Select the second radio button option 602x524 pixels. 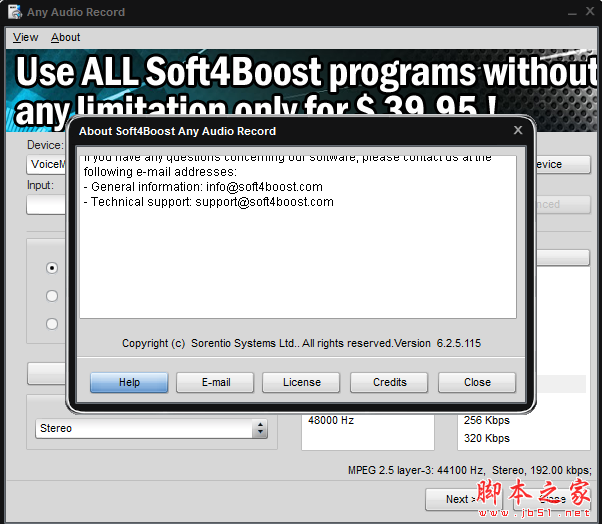(x=52, y=296)
